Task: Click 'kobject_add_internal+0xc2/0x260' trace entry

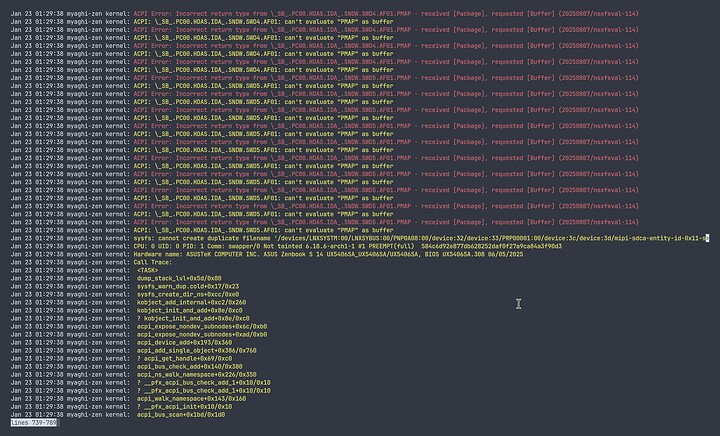Action: (x=191, y=302)
